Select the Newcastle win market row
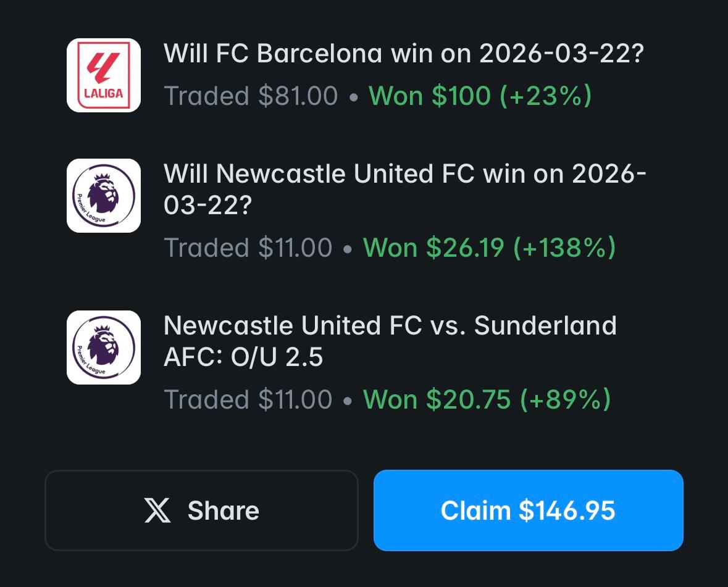 click(356, 210)
